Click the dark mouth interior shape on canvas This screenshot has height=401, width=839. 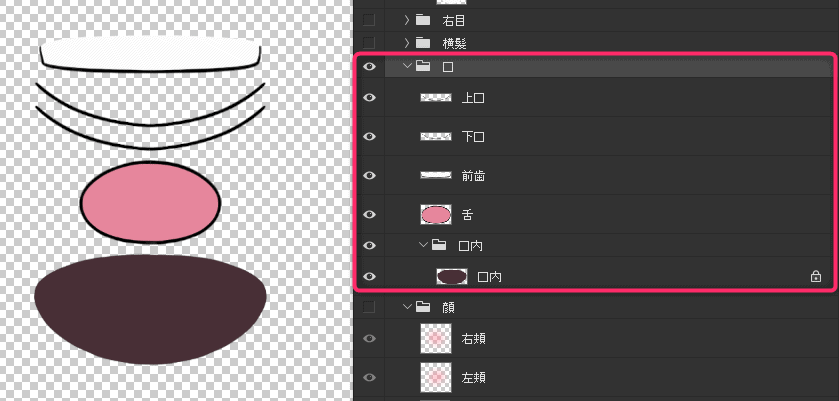click(x=150, y=300)
